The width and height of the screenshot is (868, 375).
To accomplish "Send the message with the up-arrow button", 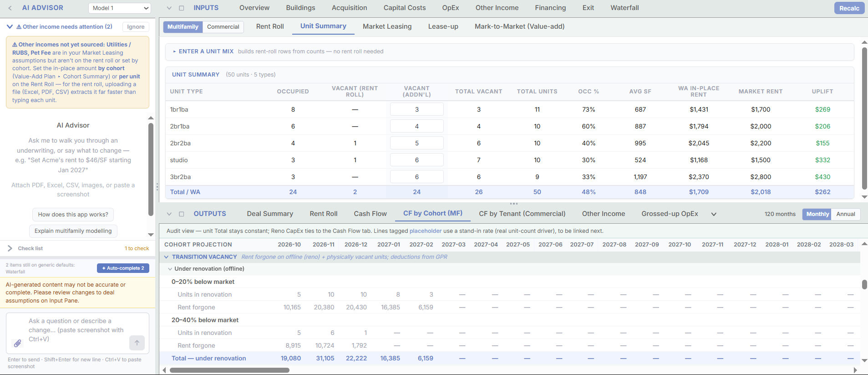I will [137, 343].
